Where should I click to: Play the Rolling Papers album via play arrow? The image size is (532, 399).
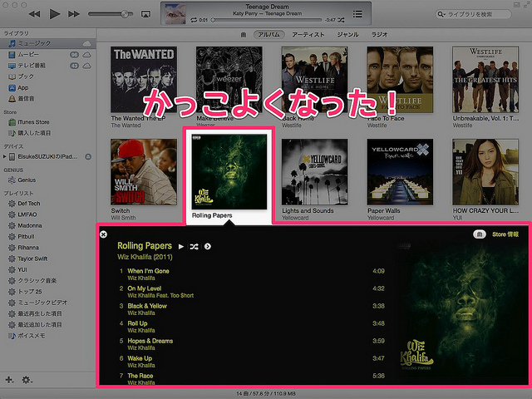181,247
